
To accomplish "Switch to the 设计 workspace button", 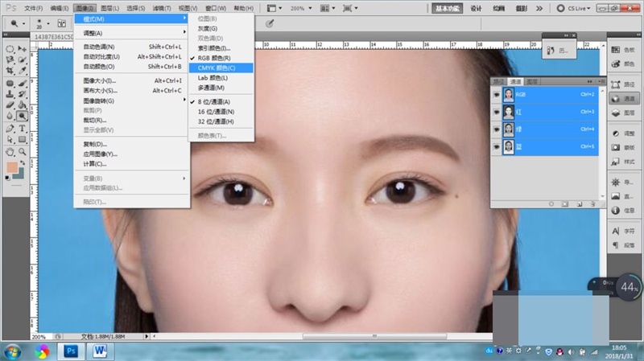I will 477,9.
